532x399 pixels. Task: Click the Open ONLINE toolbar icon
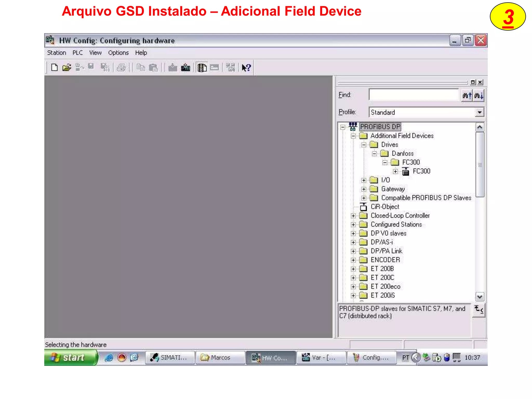[79, 67]
